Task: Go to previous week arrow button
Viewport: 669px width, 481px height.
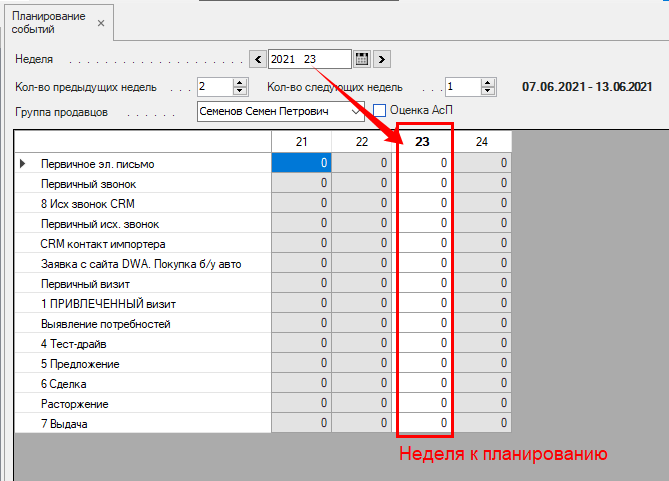Action: pyautogui.click(x=258, y=60)
